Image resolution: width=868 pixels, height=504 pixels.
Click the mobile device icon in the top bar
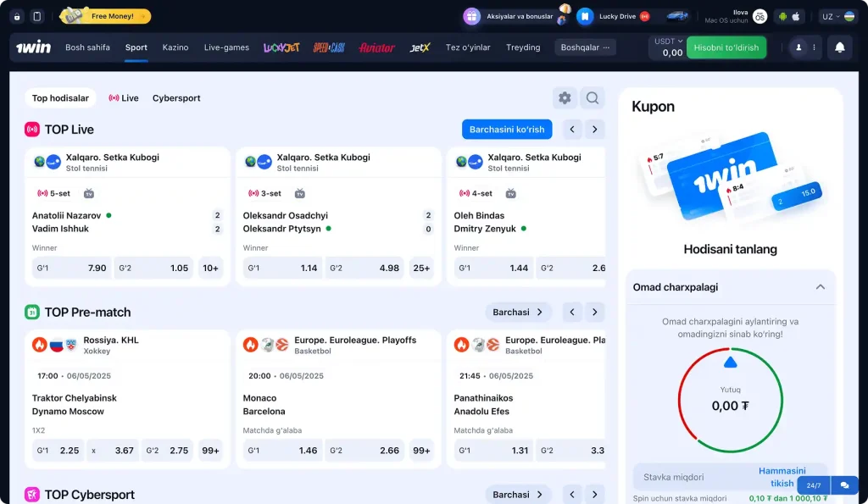point(37,17)
